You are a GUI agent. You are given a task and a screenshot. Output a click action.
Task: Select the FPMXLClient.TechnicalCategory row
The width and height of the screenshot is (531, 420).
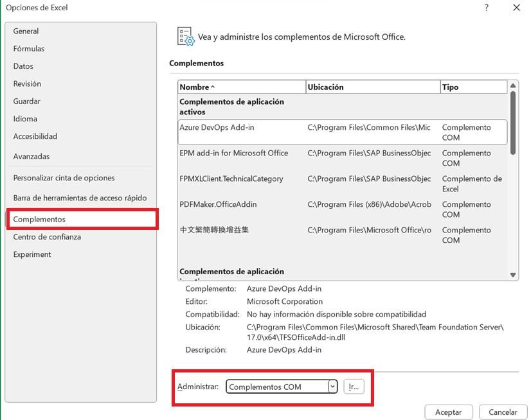(x=343, y=184)
